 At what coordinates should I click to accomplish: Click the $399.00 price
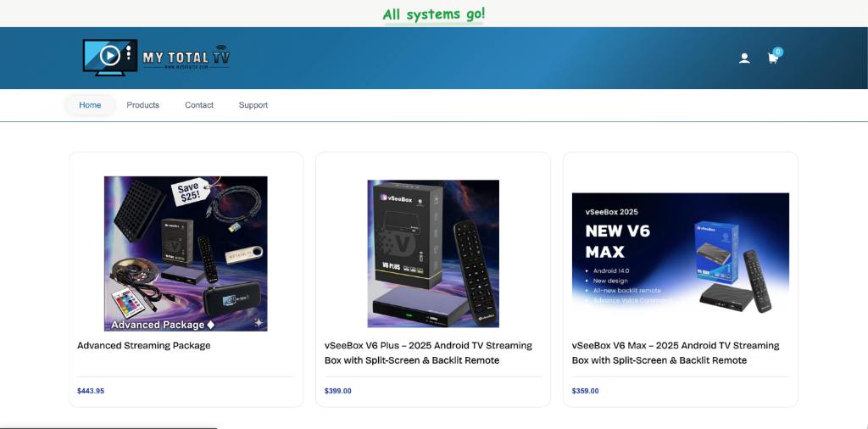point(337,391)
